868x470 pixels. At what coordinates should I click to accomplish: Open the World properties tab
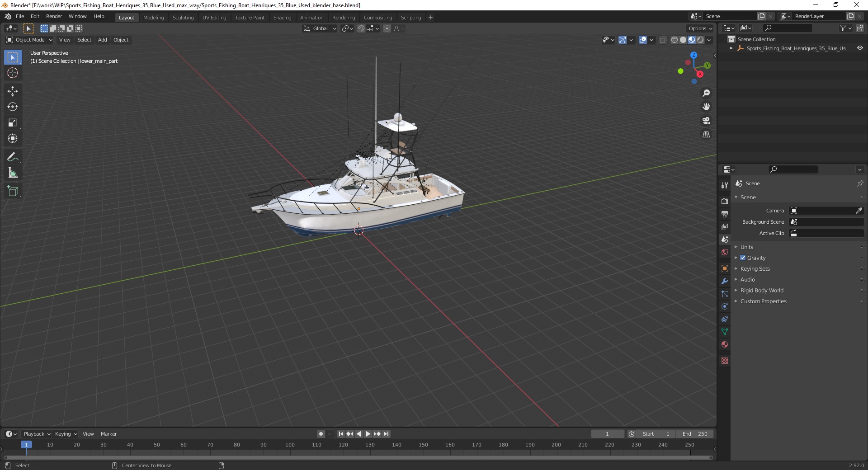pos(725,252)
